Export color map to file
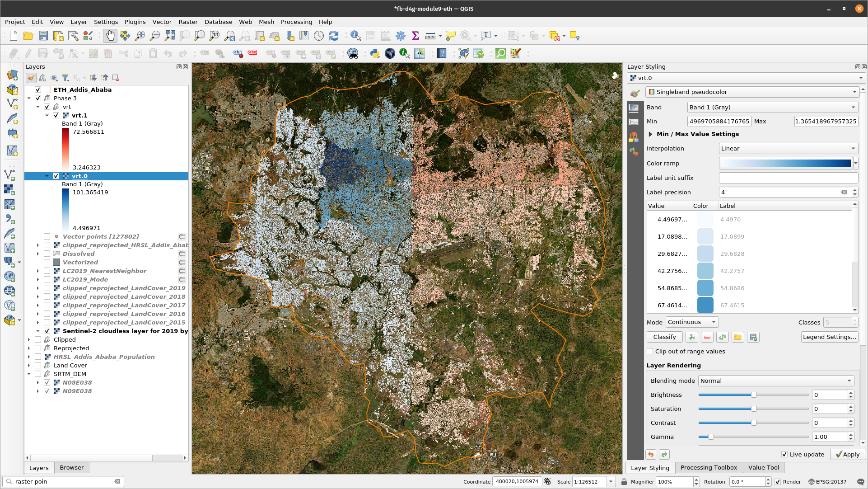Image resolution: width=868 pixels, height=489 pixels. click(x=753, y=337)
